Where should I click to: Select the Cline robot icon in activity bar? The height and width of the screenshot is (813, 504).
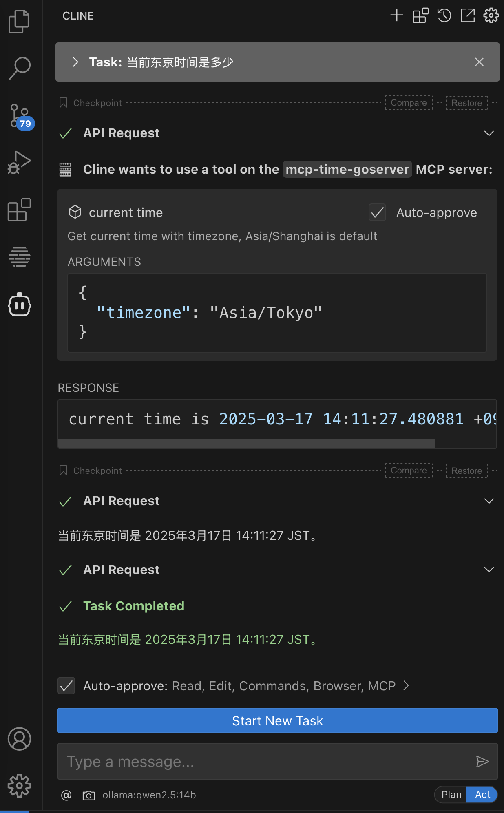[x=19, y=304]
